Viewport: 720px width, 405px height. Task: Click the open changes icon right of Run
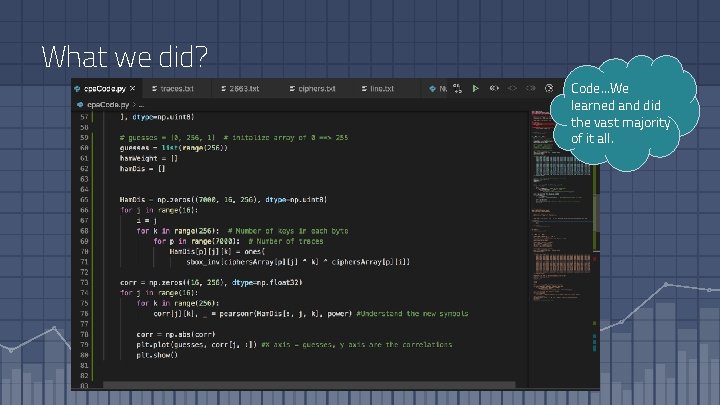[x=494, y=88]
